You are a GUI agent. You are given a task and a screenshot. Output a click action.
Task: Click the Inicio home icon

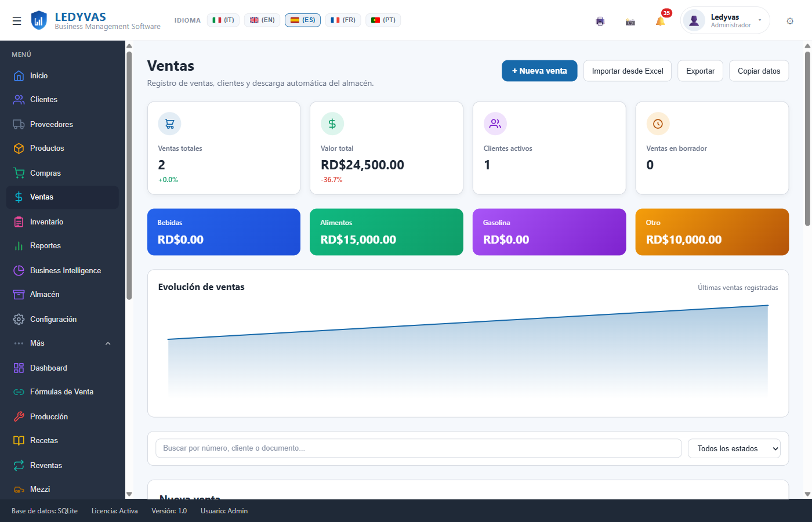pos(19,75)
